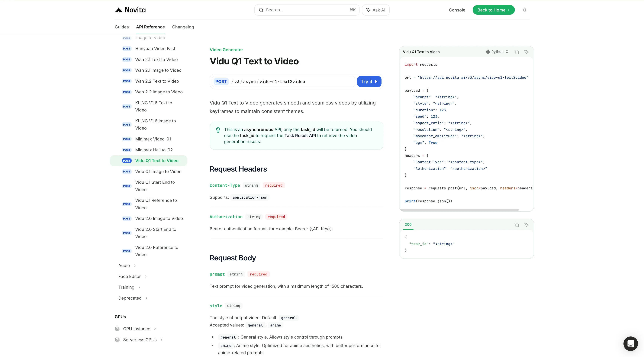
Task: Open the Python language dropdown
Action: coord(497,52)
